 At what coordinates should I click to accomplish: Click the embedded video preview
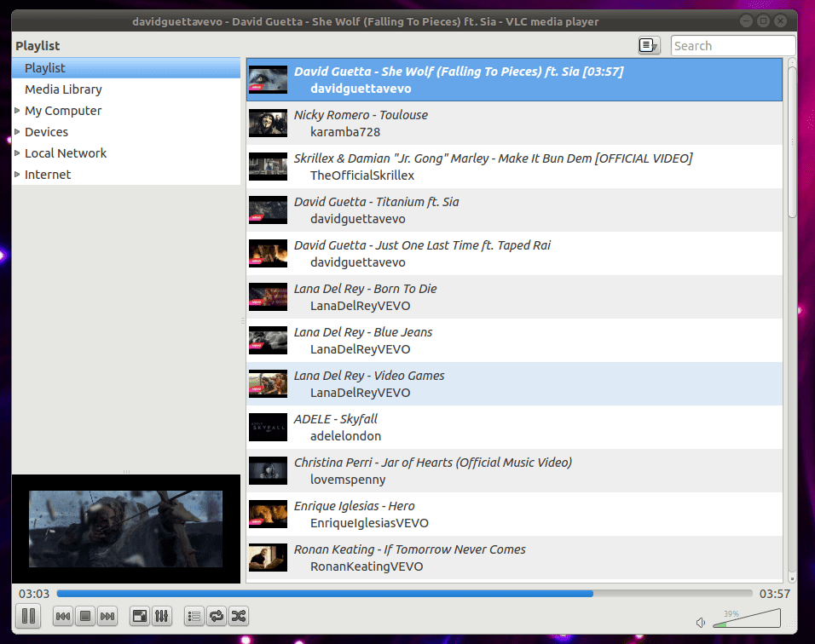click(126, 529)
